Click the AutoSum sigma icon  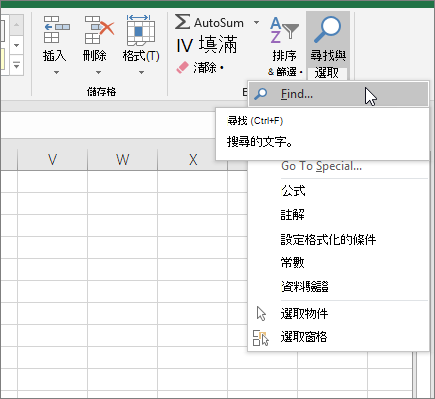pyautogui.click(x=183, y=22)
